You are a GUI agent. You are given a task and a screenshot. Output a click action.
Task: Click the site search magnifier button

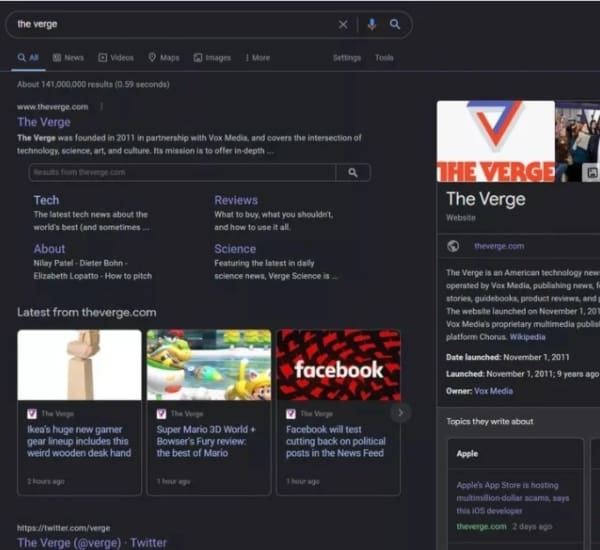tap(353, 172)
